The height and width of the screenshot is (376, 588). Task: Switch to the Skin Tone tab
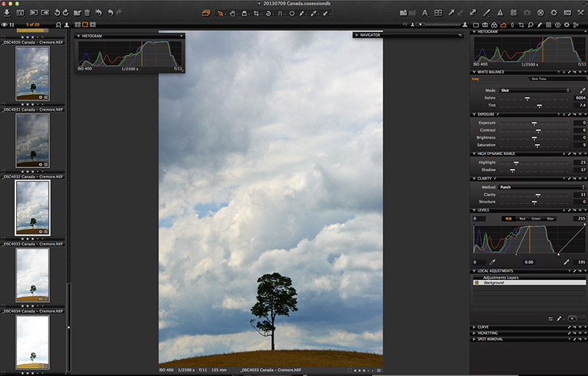coord(538,79)
